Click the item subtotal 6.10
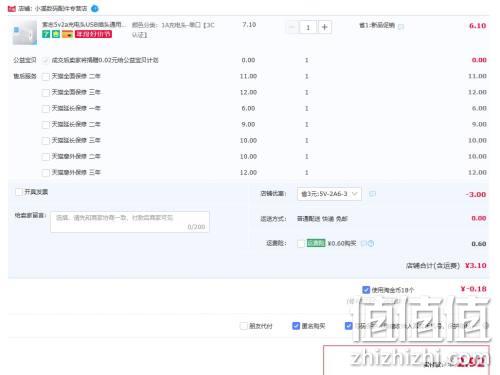500x375 pixels. 477,26
